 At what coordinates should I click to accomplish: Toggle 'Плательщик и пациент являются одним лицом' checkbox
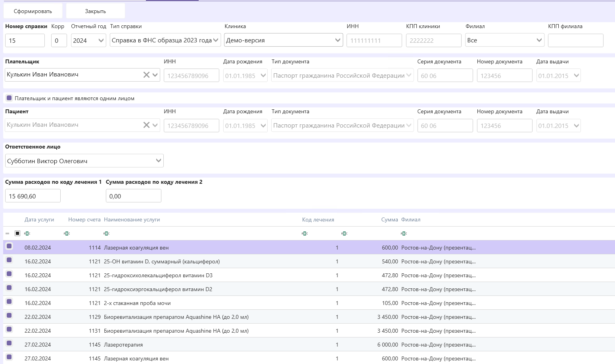tap(9, 98)
